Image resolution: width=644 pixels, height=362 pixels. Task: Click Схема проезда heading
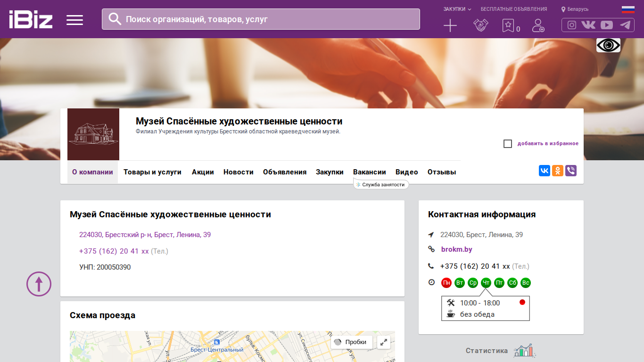pos(102,315)
